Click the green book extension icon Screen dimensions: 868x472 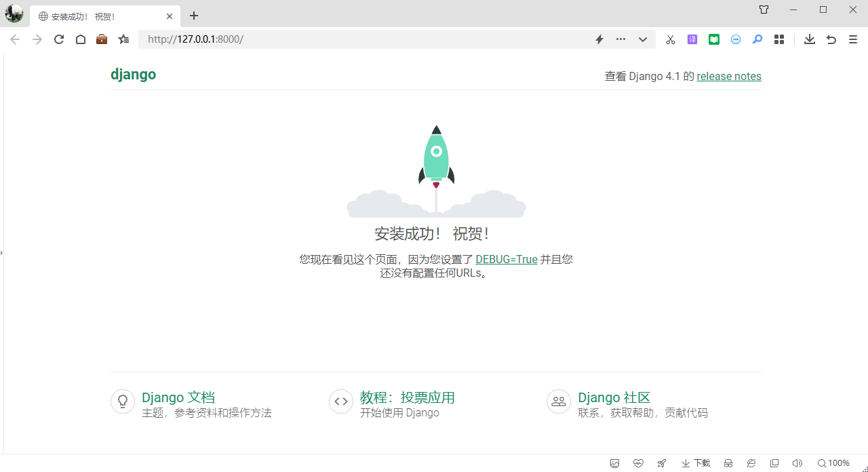pos(714,39)
